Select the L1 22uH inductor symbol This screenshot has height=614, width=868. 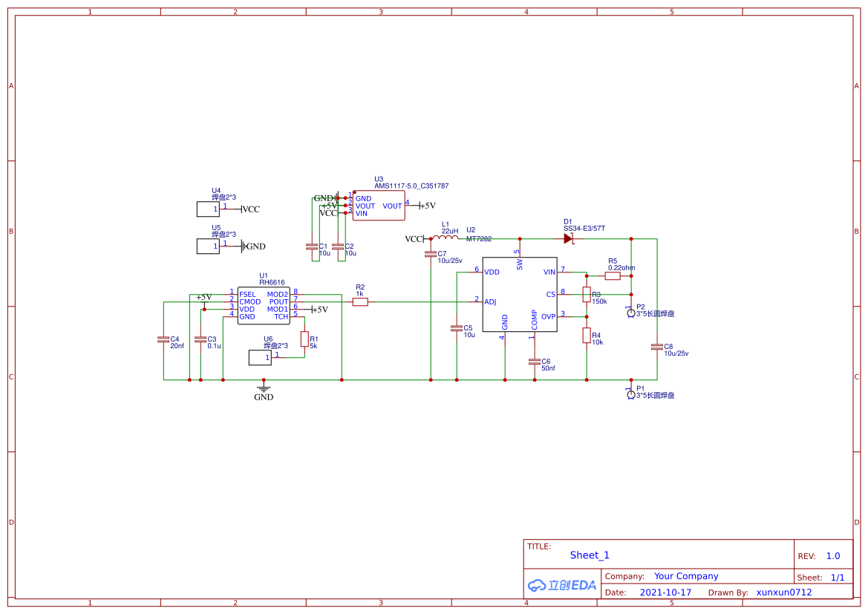click(445, 238)
